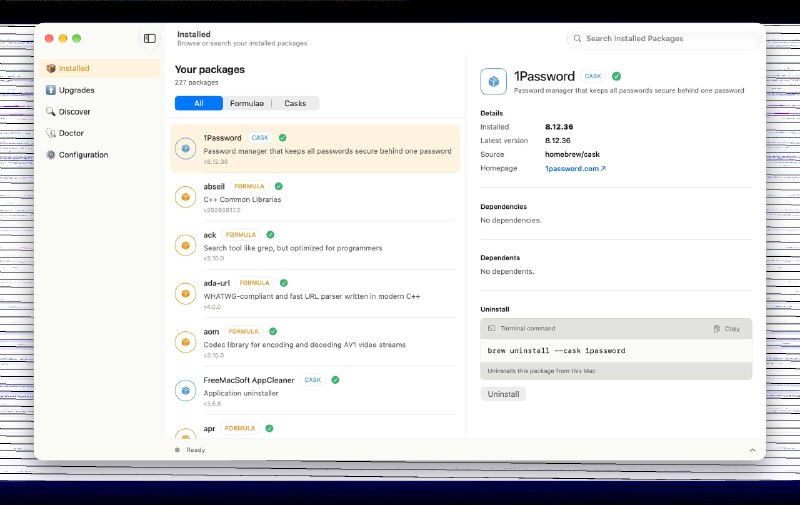Click the ack formula package icon
The image size is (800, 505).
(186, 245)
